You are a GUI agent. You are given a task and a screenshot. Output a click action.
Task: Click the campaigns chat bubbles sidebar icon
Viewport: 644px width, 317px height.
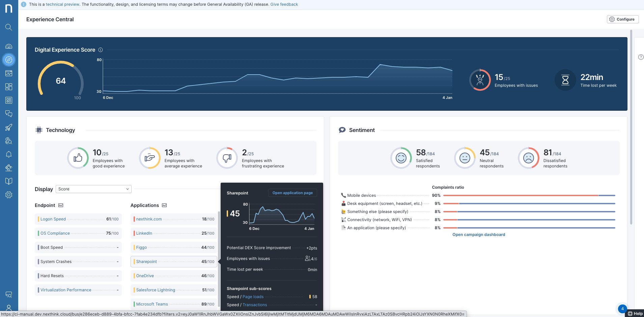[9, 114]
